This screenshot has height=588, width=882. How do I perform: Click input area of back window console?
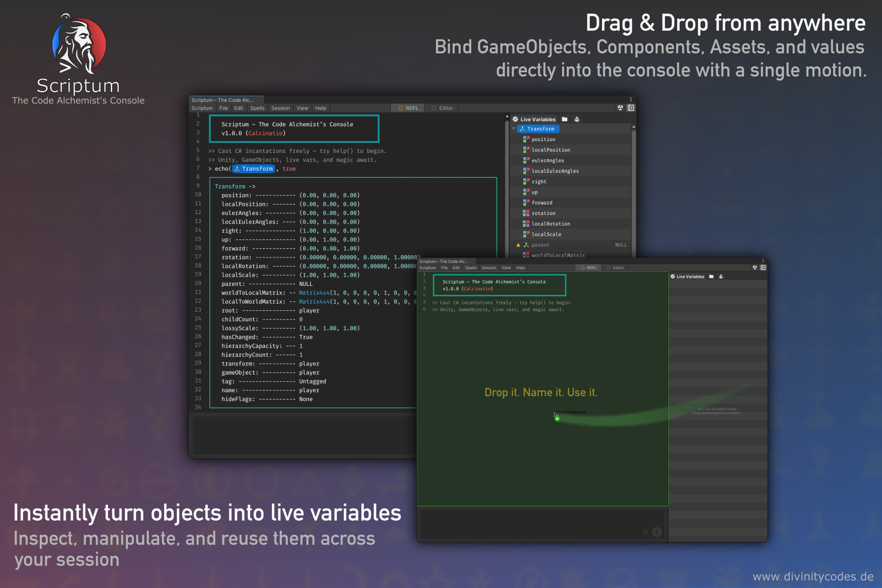[304, 435]
